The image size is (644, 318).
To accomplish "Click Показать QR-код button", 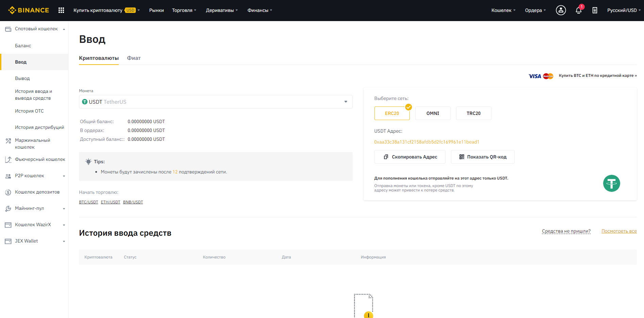I will [483, 157].
